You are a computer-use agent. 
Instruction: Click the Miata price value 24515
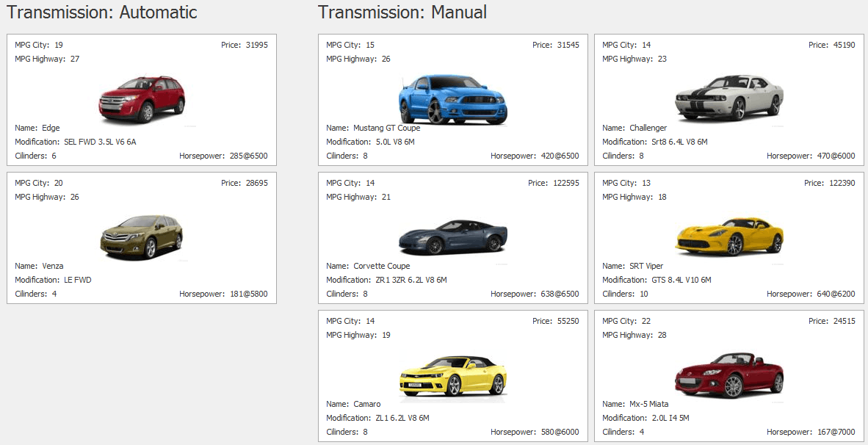845,321
